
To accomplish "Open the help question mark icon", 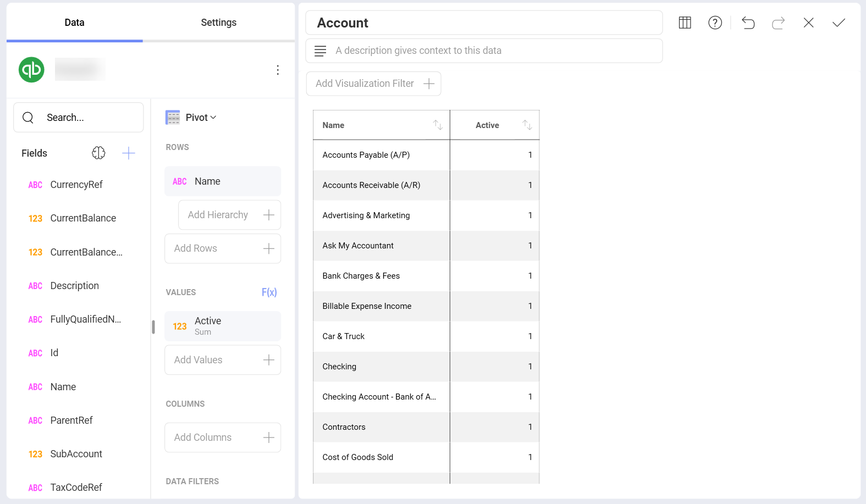I will coord(715,23).
